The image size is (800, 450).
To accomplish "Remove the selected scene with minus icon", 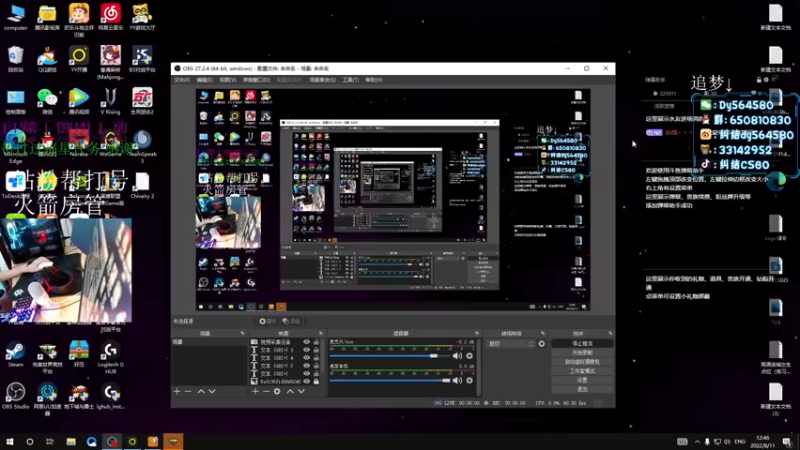I will click(x=188, y=391).
